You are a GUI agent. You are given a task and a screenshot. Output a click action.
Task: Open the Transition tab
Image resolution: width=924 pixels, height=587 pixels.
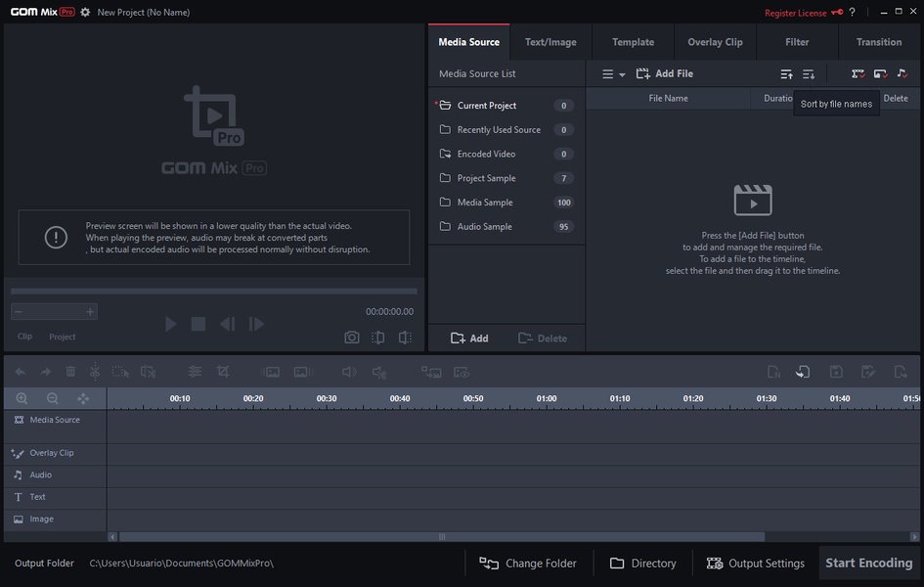click(878, 42)
